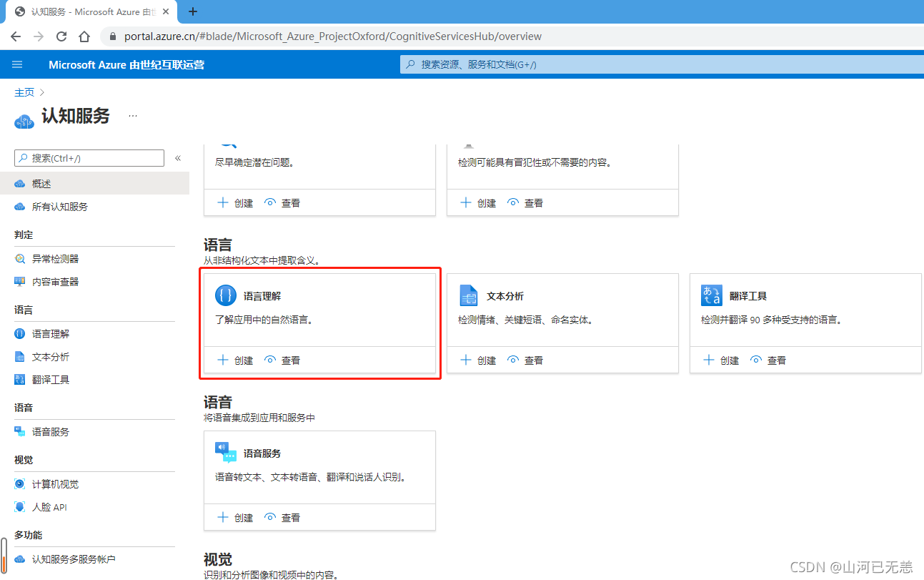Open the more options ellipsis beside 认知服务
The height and width of the screenshot is (580, 924).
point(133,116)
